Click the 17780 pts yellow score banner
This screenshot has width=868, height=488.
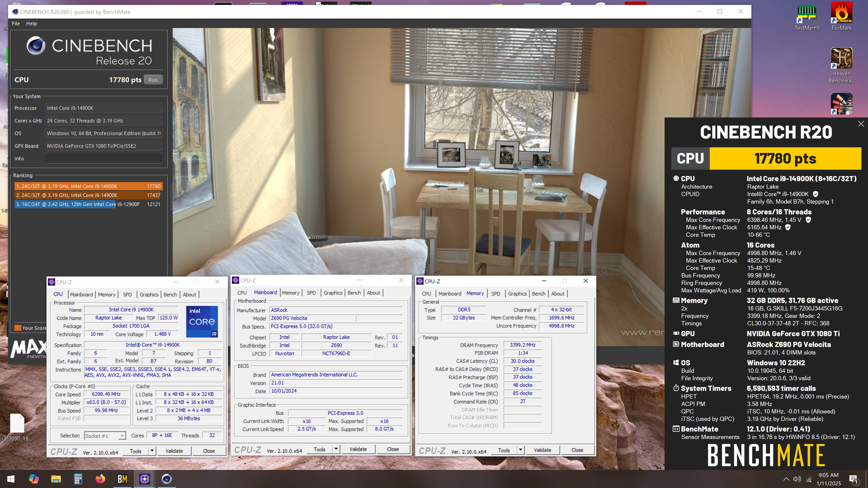[785, 159]
